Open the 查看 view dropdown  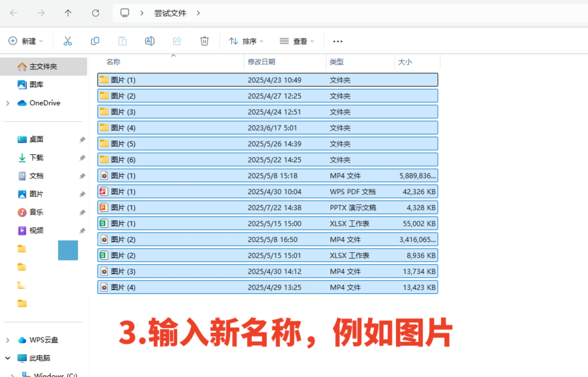[297, 41]
